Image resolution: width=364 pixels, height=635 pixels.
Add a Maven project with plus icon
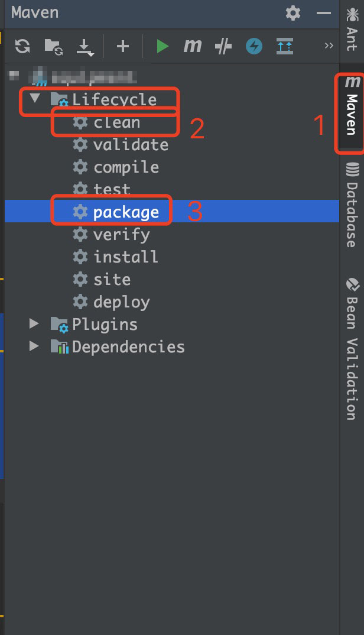pos(122,46)
